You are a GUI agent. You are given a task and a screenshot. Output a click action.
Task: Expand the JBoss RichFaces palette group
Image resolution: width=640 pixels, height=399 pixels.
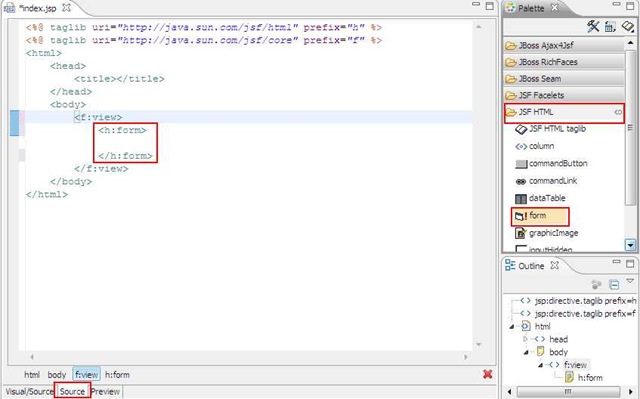[564, 62]
